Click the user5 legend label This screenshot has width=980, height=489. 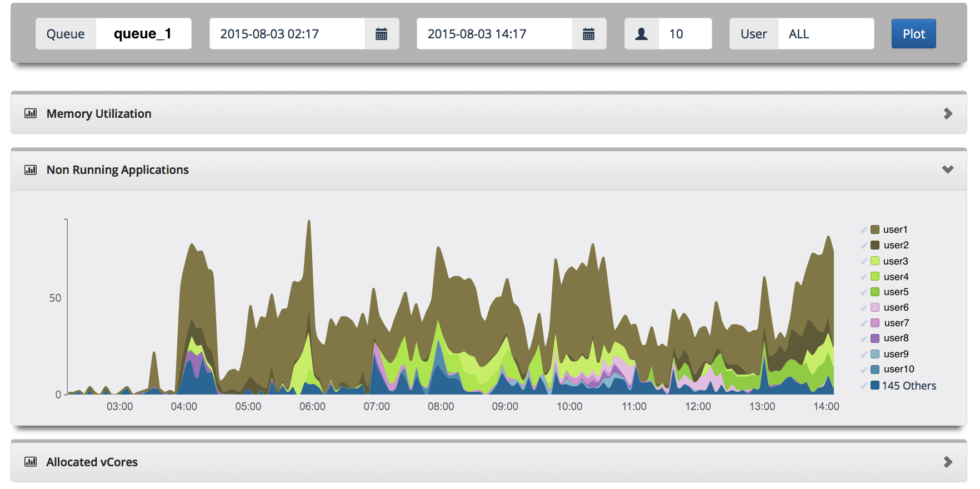click(x=896, y=292)
